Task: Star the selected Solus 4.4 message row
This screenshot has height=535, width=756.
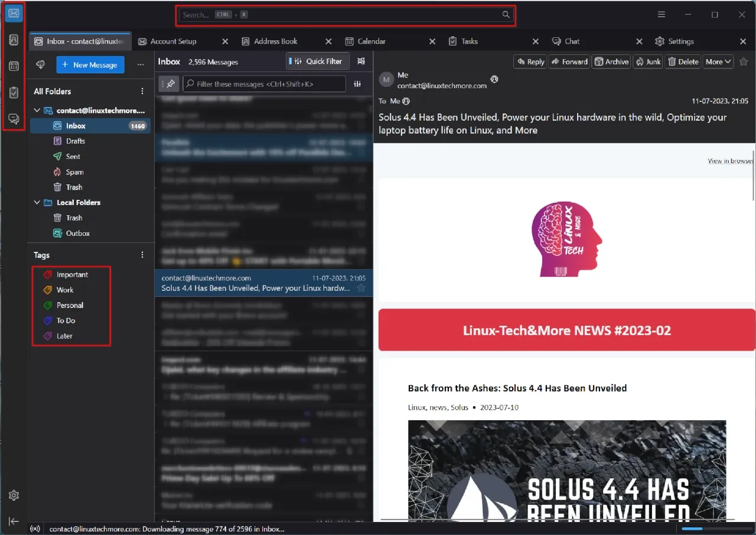Action: coord(361,288)
